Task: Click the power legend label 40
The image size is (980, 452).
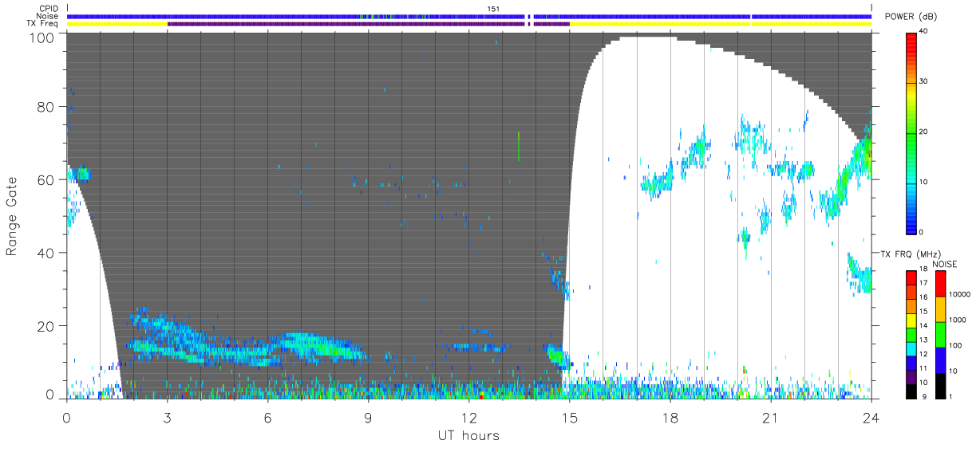Action: tap(925, 31)
